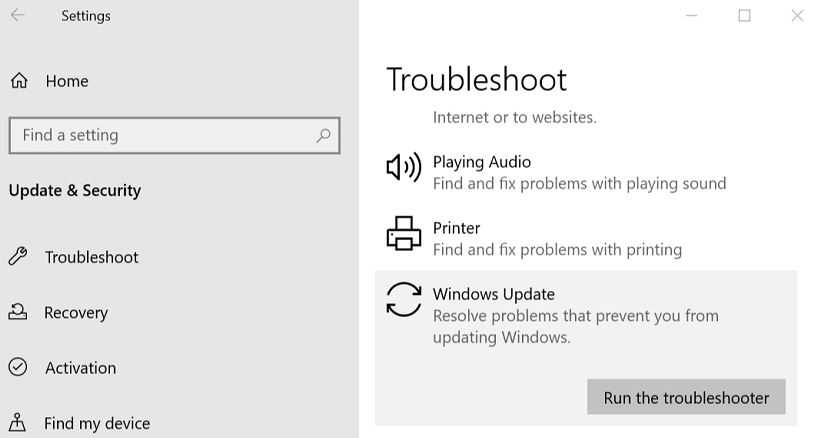This screenshot has height=438, width=816.
Task: Expand the Printer troubleshooter entry
Action: (557, 238)
